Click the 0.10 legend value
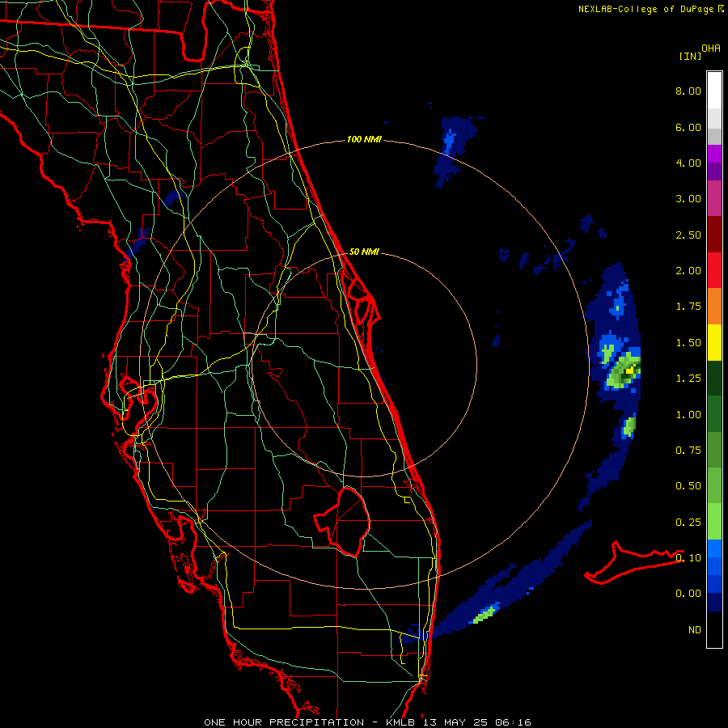The image size is (728, 728). [688, 558]
